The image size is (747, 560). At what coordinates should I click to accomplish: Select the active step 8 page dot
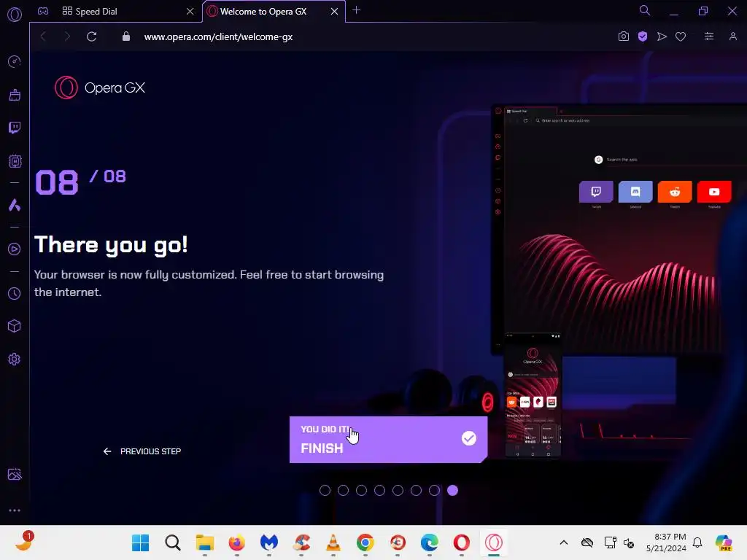[x=452, y=491]
